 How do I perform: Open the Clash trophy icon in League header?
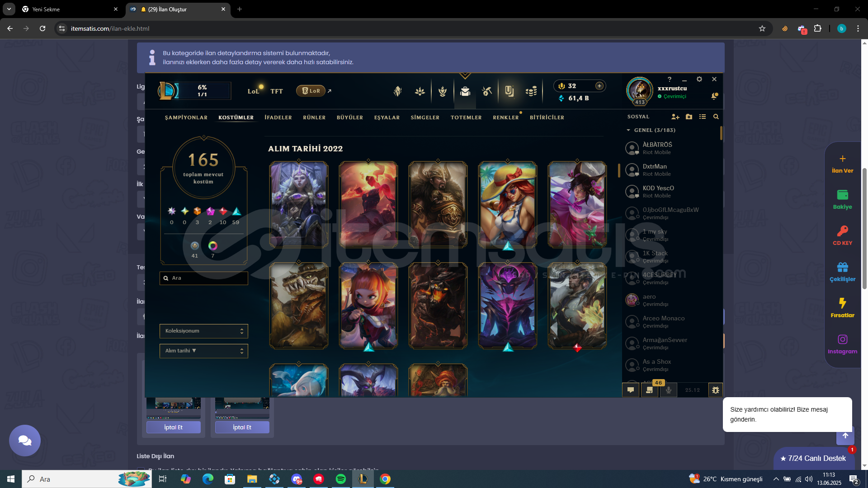point(443,91)
